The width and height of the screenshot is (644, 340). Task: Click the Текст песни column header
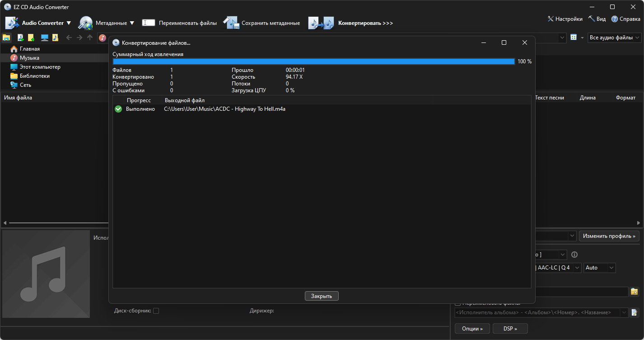pos(550,98)
